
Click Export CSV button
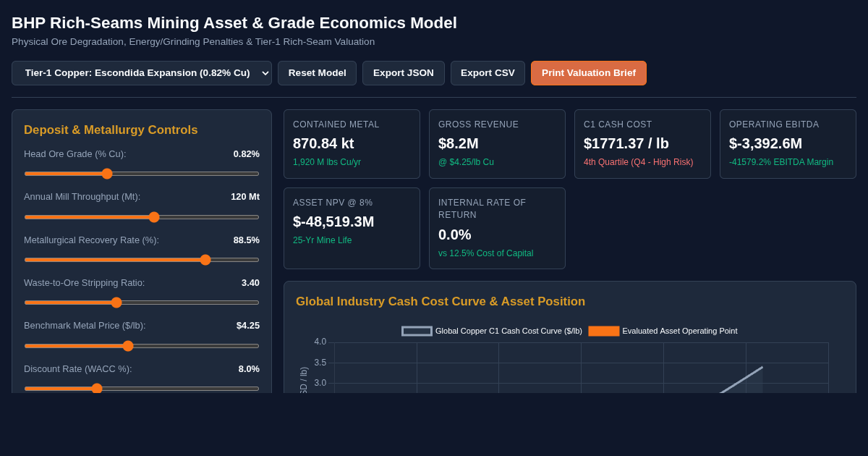pyautogui.click(x=488, y=73)
